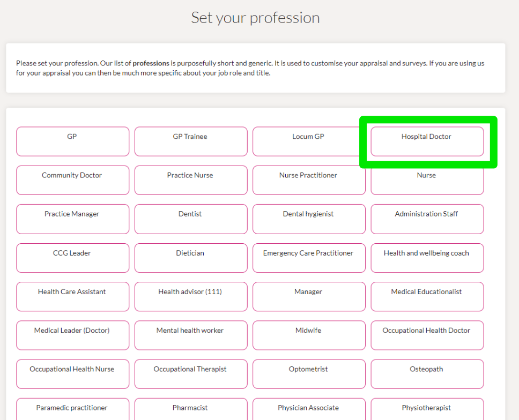Choose the CCG Leader button

click(72, 258)
